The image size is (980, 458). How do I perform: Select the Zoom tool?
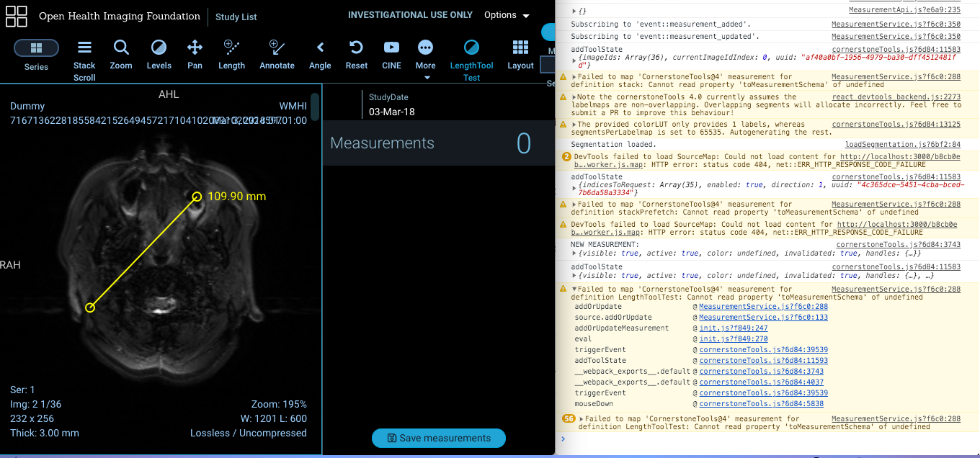121,55
